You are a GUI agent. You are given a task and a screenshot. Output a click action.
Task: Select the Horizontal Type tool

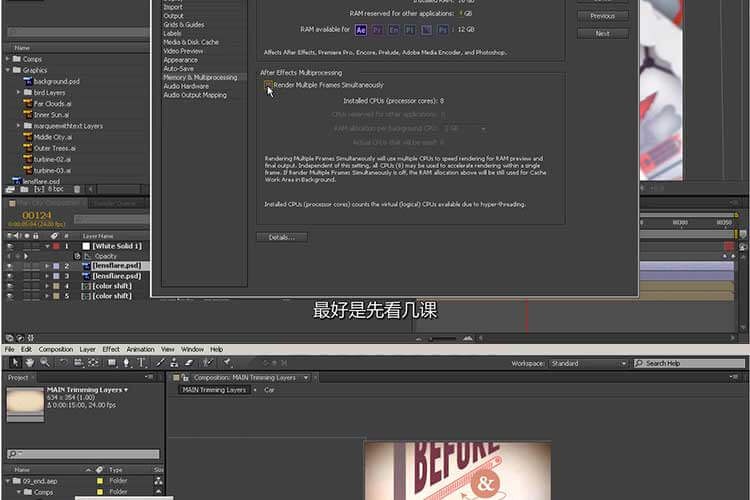[x=142, y=363]
